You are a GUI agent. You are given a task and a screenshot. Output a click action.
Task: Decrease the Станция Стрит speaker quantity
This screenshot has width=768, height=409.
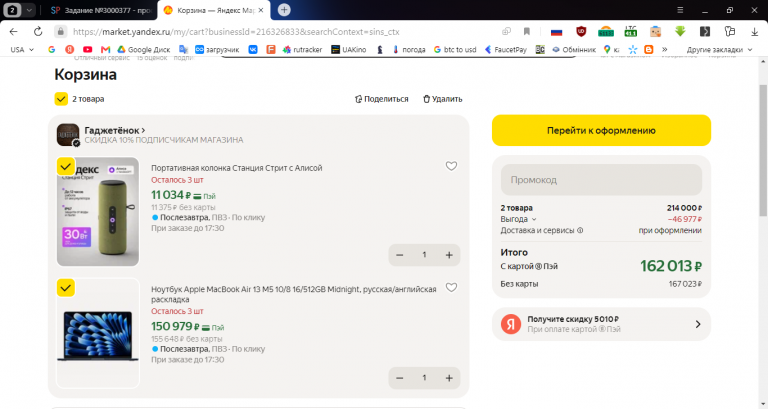(400, 255)
